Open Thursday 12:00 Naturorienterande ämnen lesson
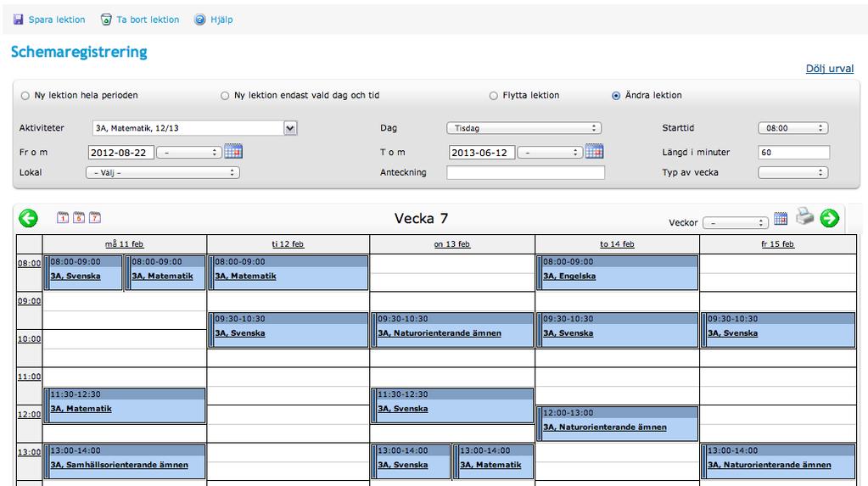This screenshot has width=868, height=486. pos(617,424)
